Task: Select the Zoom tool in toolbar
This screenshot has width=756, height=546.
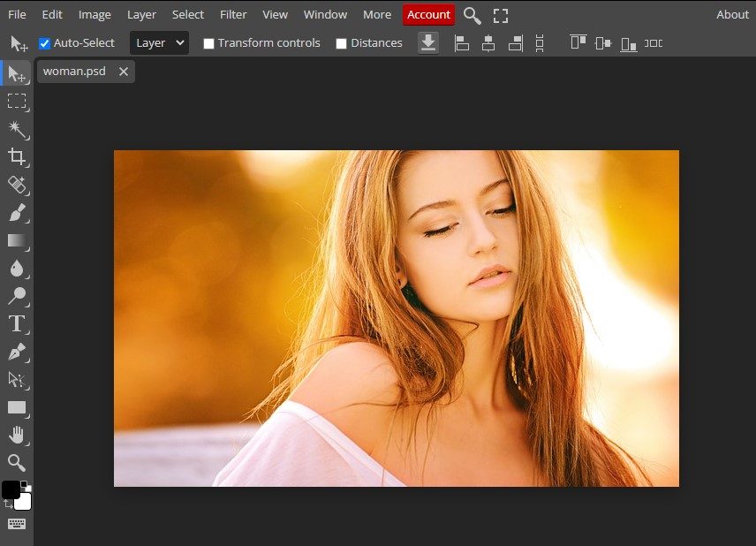Action: (x=16, y=462)
